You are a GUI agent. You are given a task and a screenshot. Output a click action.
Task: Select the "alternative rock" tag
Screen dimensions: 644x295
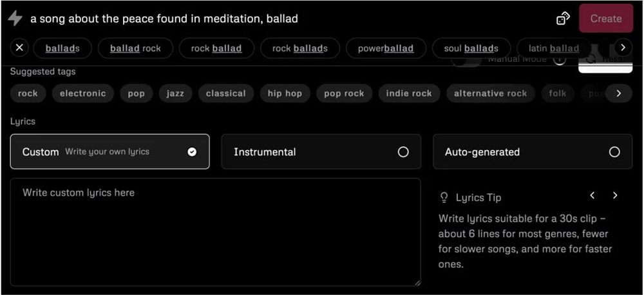(x=490, y=93)
